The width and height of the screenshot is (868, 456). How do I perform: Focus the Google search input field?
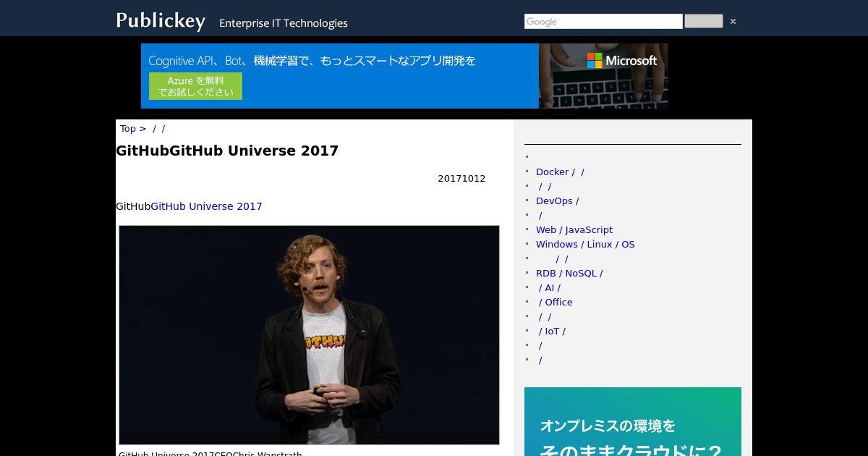603,22
